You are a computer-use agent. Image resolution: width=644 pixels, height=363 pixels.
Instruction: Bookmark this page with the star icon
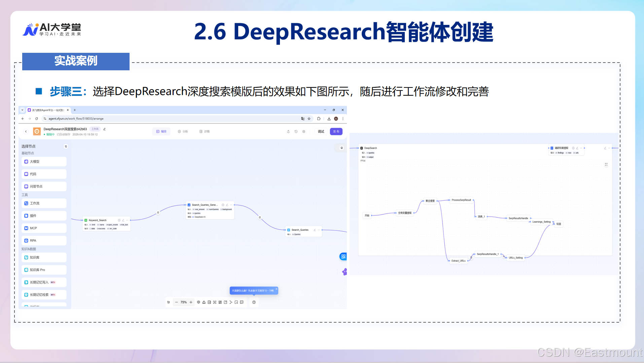point(309,119)
